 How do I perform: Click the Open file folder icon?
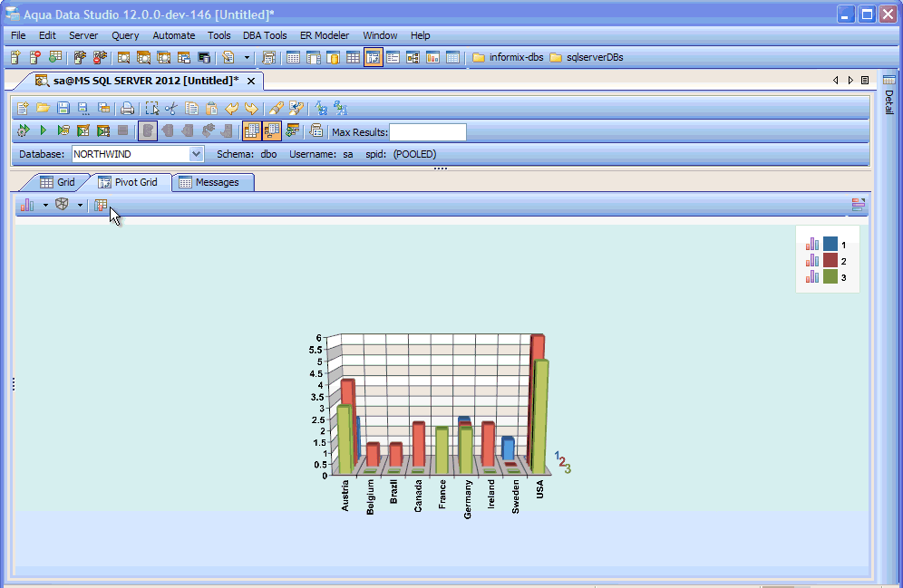point(43,108)
